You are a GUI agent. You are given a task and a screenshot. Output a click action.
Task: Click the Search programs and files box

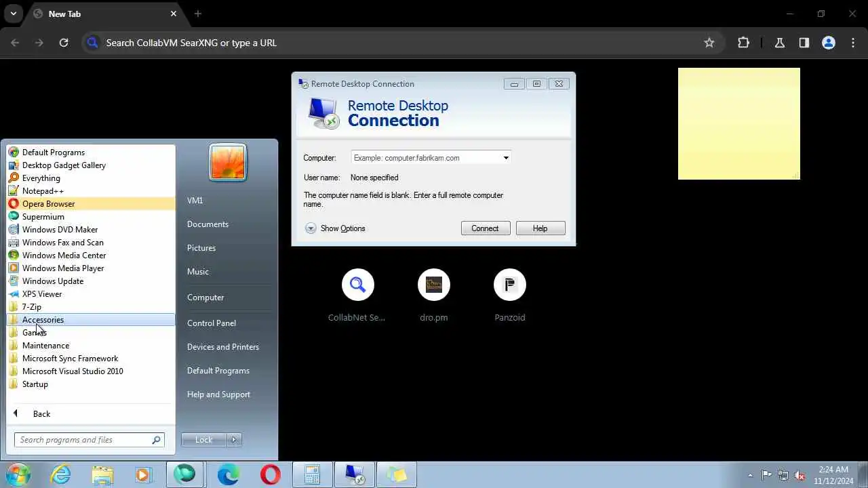(x=89, y=440)
